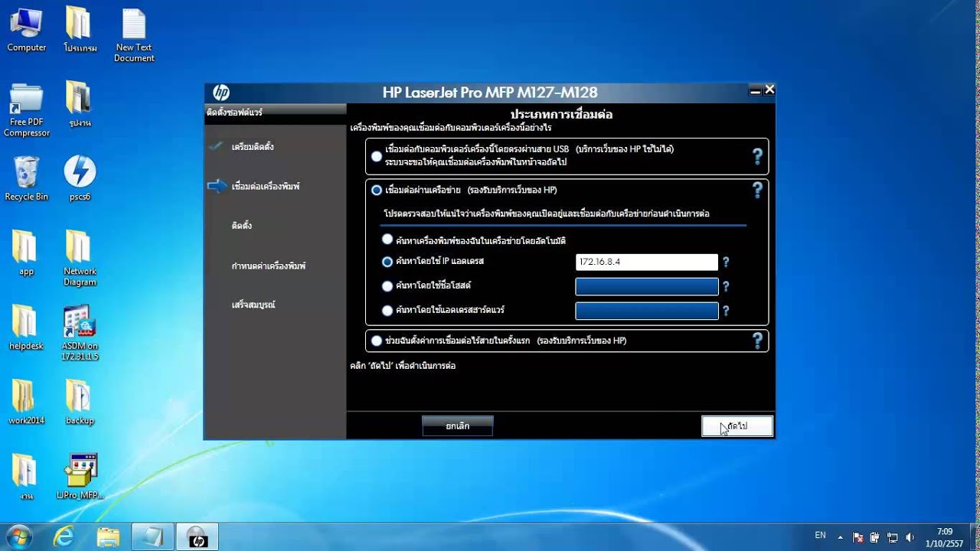Open help for hostname search
The height and width of the screenshot is (551, 980).
click(726, 286)
